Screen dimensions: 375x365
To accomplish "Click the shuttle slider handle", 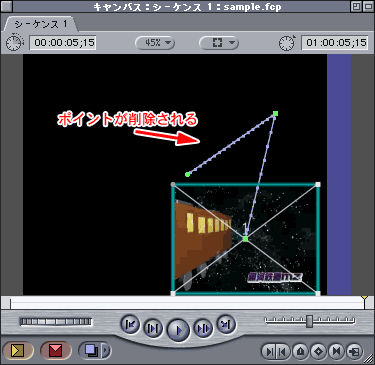I will [x=310, y=321].
